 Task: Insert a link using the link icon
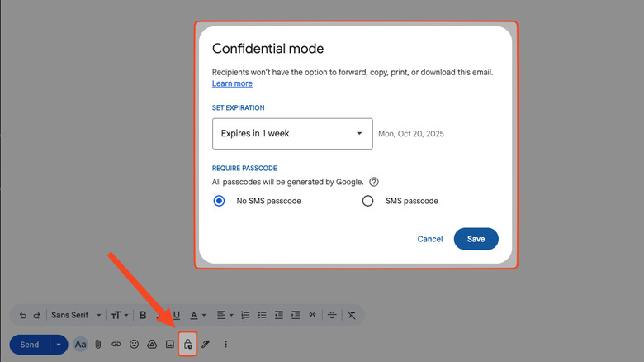(116, 344)
